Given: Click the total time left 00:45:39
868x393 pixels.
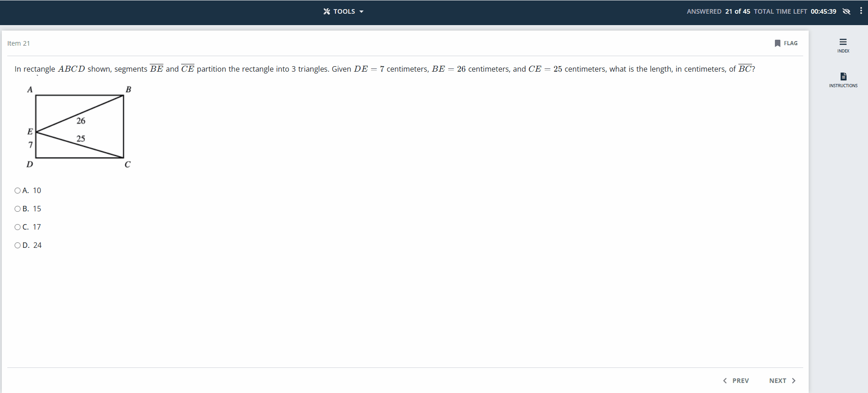Looking at the screenshot, I should tap(795, 11).
